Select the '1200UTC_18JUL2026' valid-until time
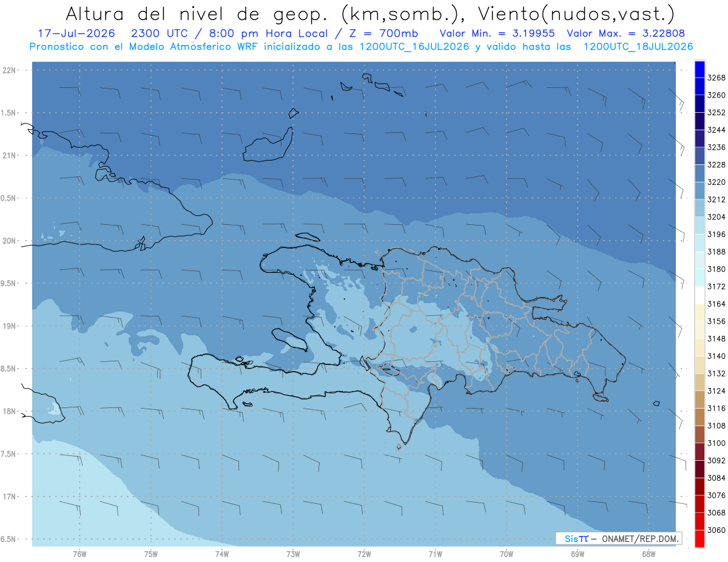The height and width of the screenshot is (562, 728). (x=638, y=47)
